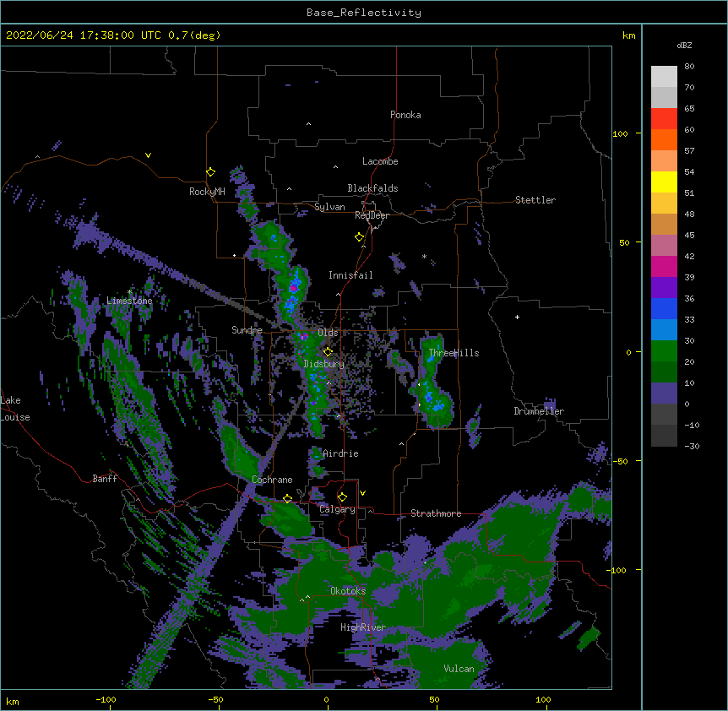This screenshot has height=711, width=728.
Task: Select the blue 33-36 dBZ legend swatch
Action: [664, 309]
